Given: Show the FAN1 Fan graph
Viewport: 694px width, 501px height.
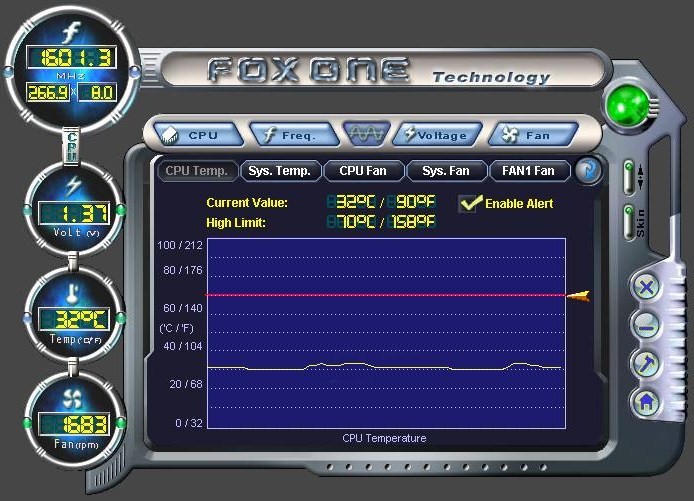Looking at the screenshot, I should point(529,171).
